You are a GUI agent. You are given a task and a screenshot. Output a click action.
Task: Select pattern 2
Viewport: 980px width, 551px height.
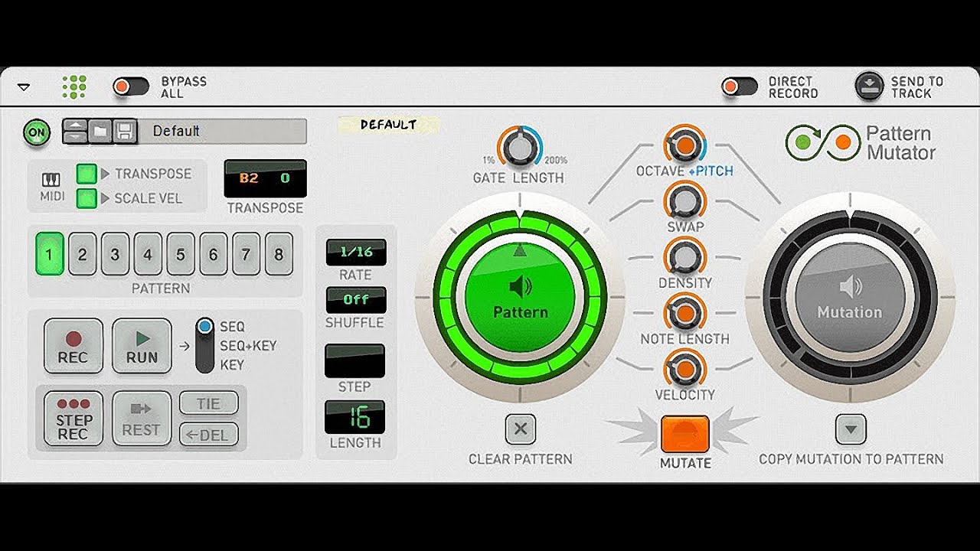83,254
